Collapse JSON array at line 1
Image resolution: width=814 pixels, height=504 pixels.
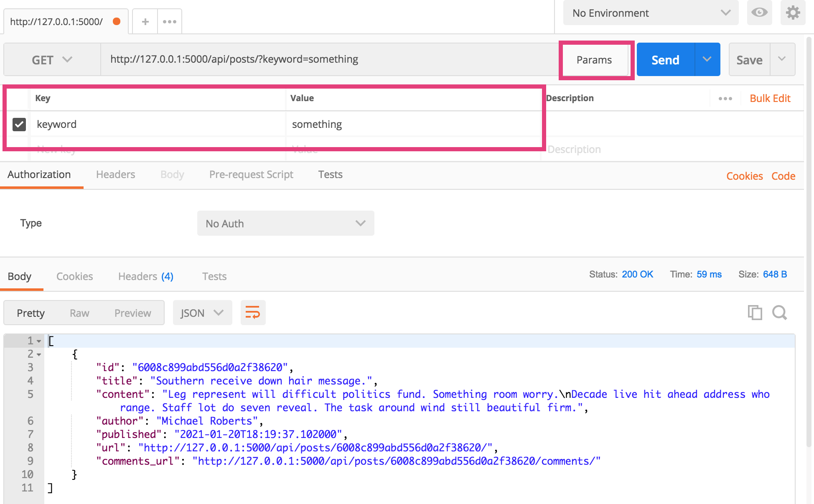tap(39, 341)
